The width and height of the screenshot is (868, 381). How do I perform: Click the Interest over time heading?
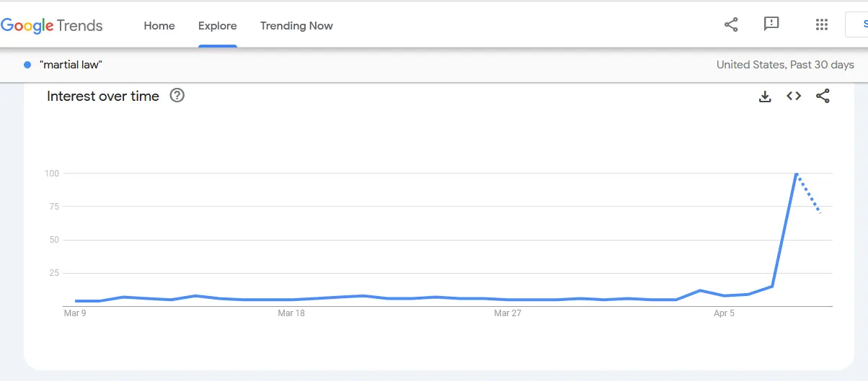pos(103,96)
